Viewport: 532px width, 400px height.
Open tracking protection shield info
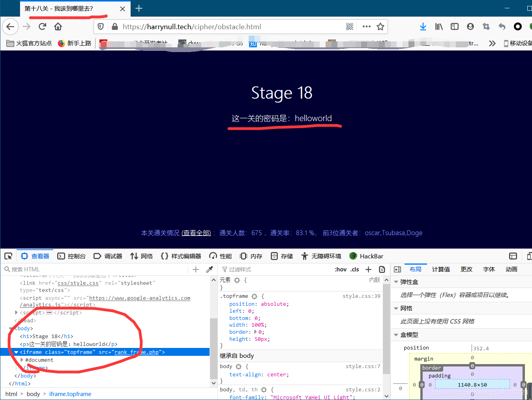pos(101,26)
